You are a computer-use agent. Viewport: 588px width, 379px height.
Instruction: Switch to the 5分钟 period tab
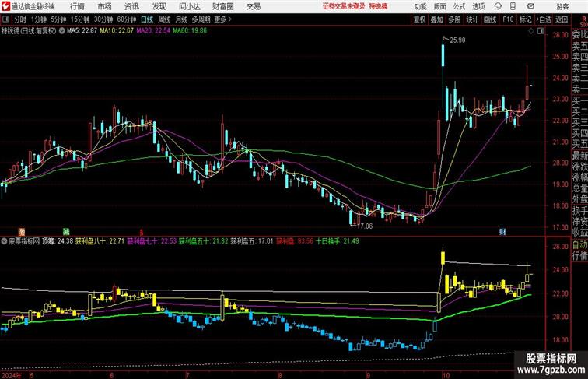coord(58,19)
